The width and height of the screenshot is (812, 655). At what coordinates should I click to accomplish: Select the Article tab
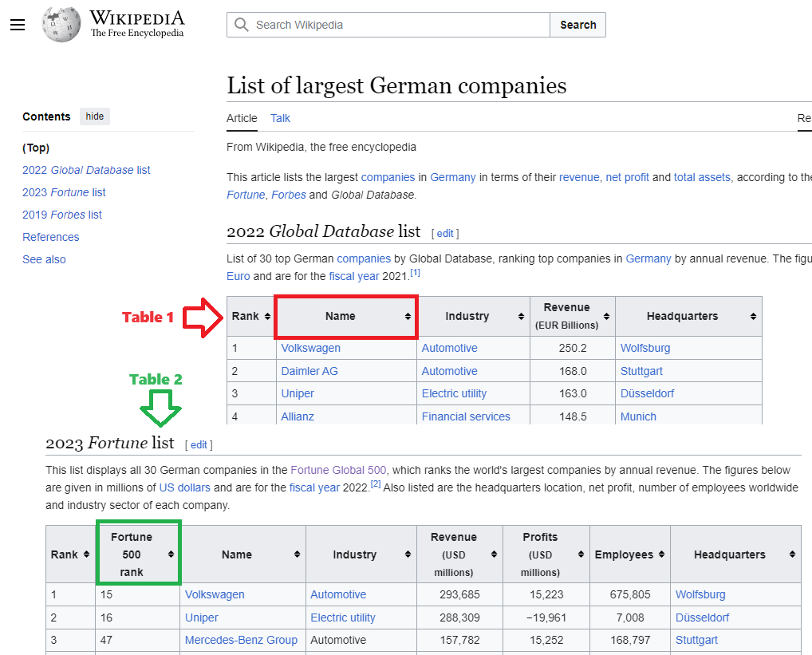tap(242, 118)
